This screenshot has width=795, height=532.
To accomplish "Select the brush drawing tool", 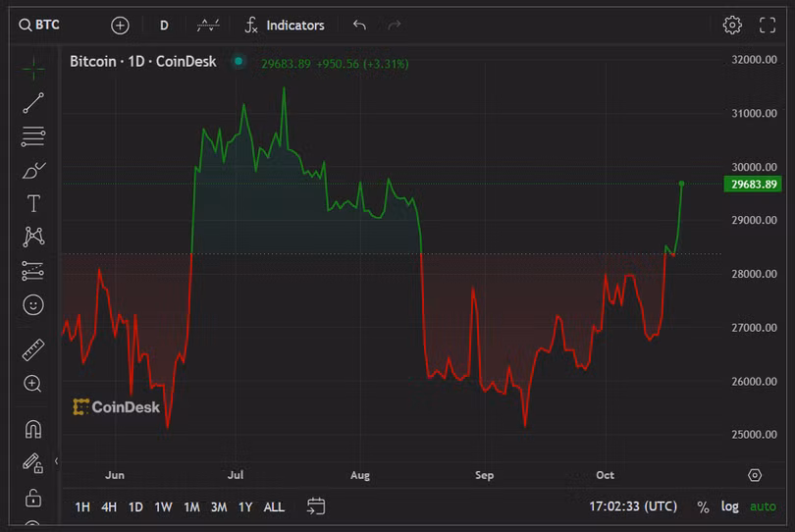I will 33,171.
